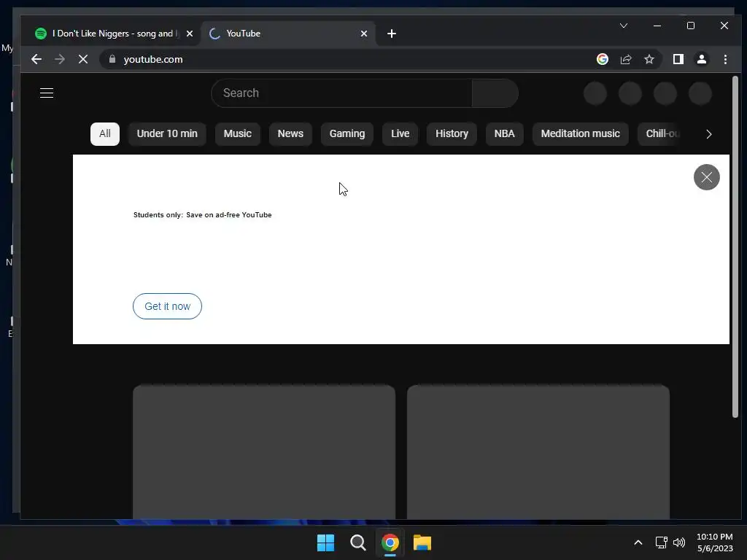
Task: Open Chrome profile menu
Action: 702,59
